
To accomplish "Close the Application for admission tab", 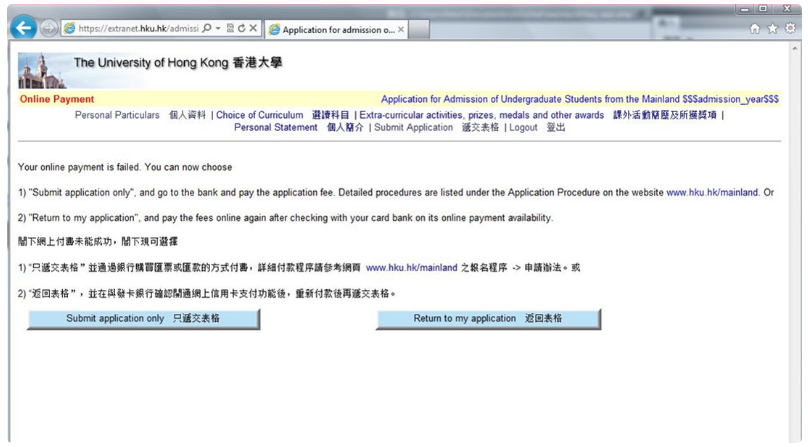I will (x=401, y=30).
